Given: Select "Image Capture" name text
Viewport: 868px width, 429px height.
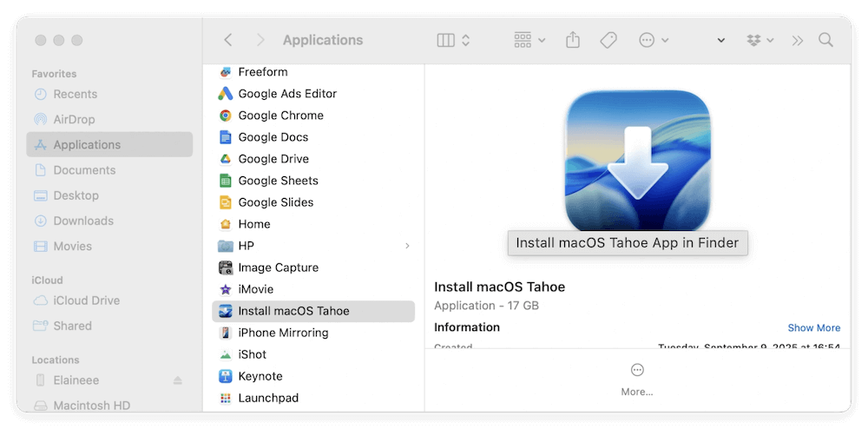Looking at the screenshot, I should pyautogui.click(x=279, y=267).
